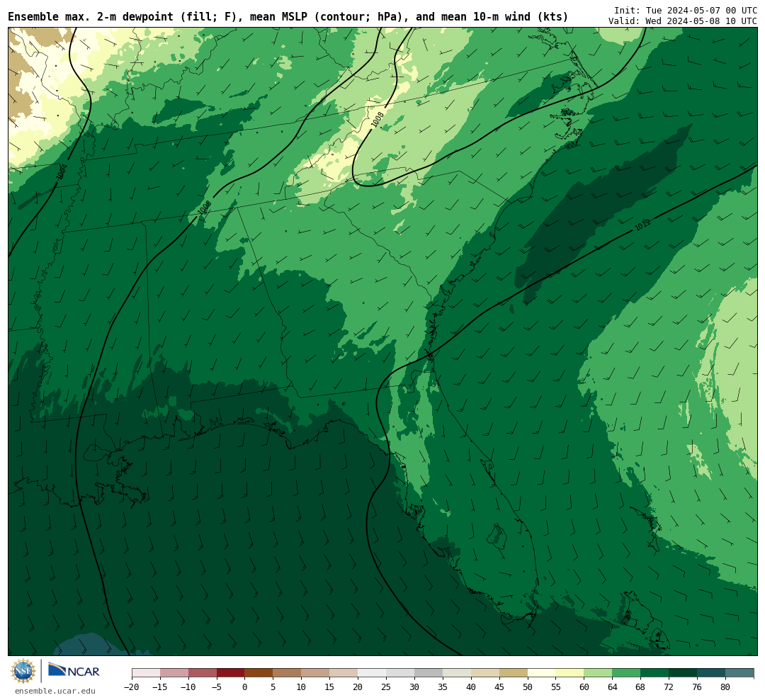Screen dimensions: 765x700
Task: Click the colorbar tick label 0
Action: [x=245, y=687]
